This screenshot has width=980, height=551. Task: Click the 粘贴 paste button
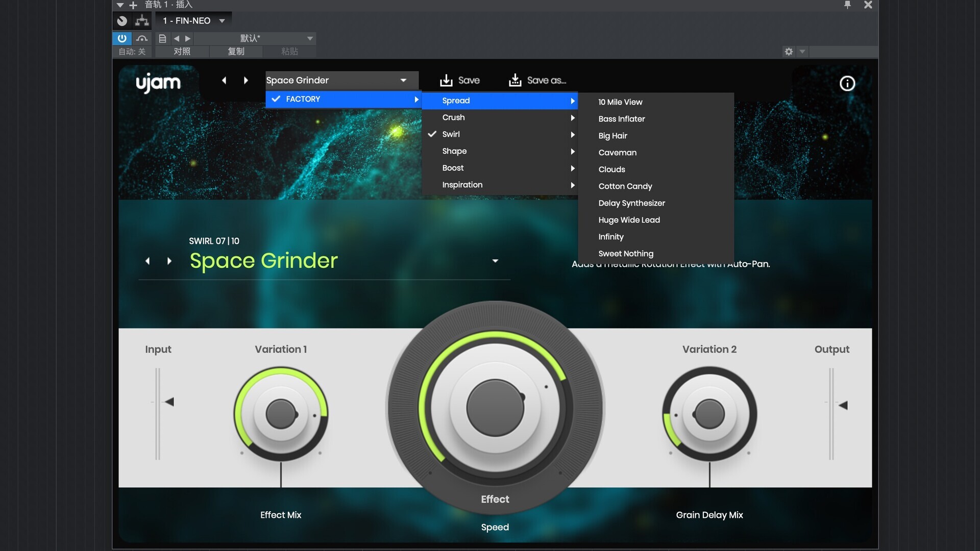click(289, 52)
